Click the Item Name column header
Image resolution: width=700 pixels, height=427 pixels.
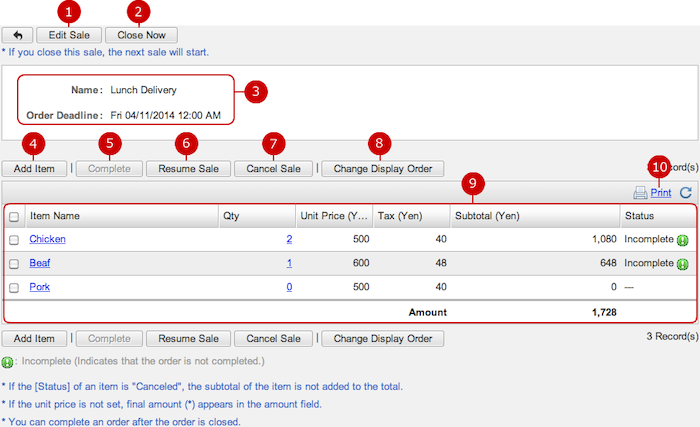pos(122,216)
